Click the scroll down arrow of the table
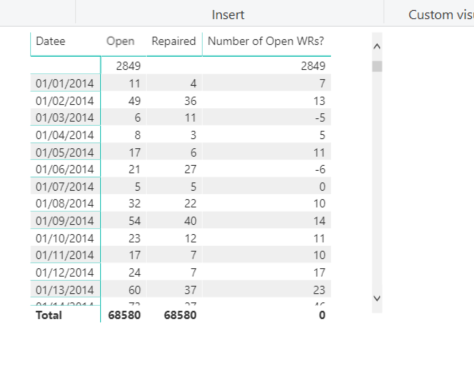Viewport: 474px width, 389px height. coord(377,298)
